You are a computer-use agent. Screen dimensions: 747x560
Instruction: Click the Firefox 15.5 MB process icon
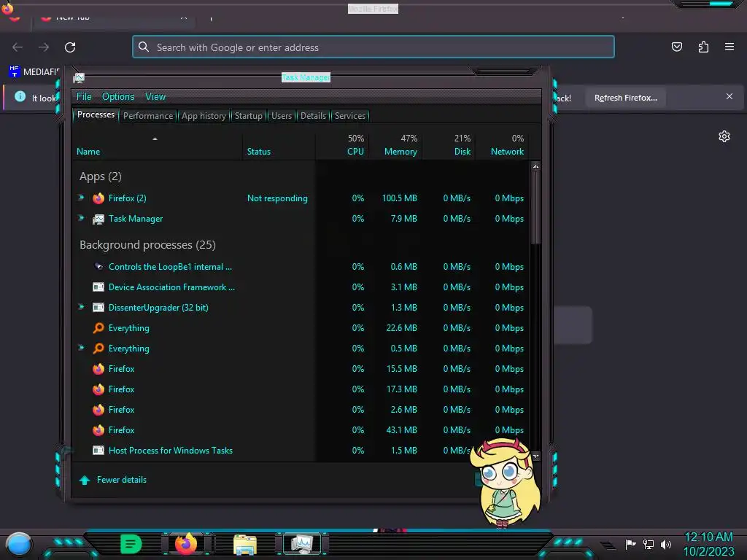98,369
